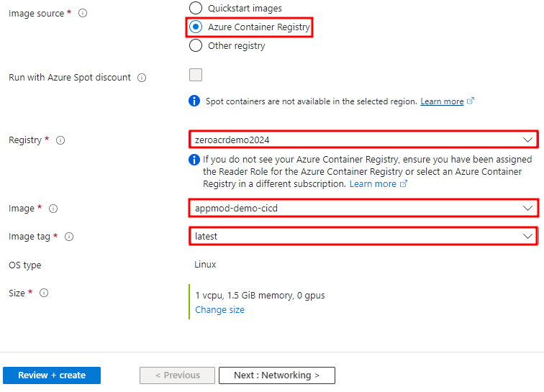The height and width of the screenshot is (392, 544).
Task: Click the Previous button
Action: (x=177, y=375)
